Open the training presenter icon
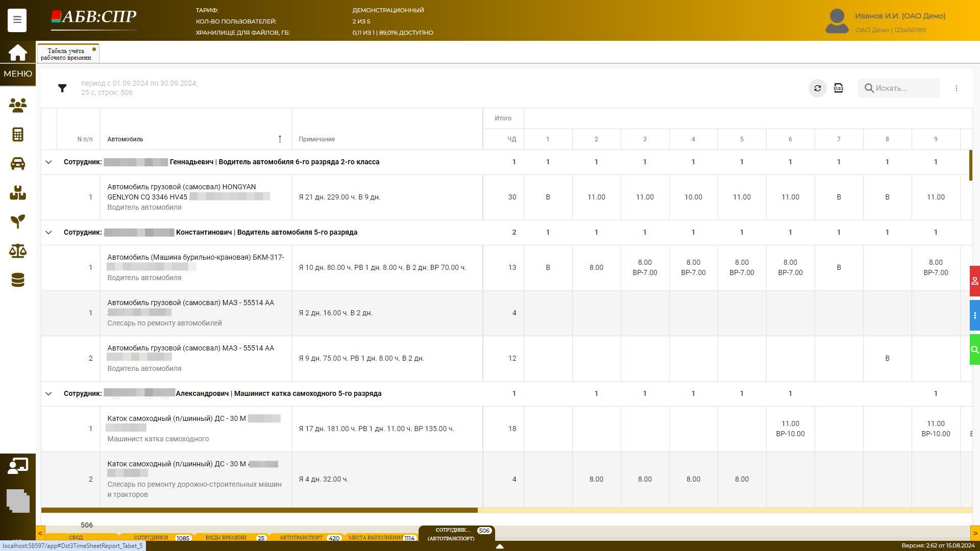 click(x=18, y=466)
